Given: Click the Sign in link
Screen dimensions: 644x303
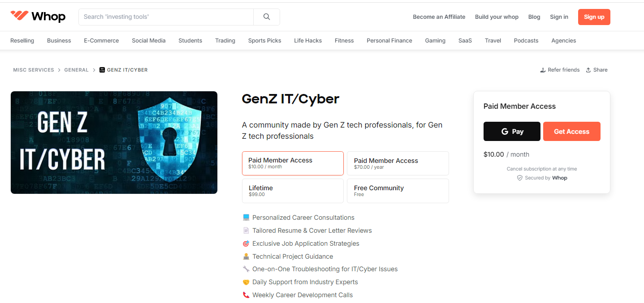Looking at the screenshot, I should tap(559, 17).
